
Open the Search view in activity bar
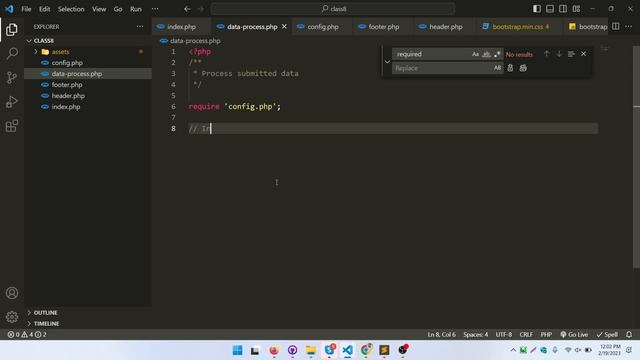click(12, 53)
